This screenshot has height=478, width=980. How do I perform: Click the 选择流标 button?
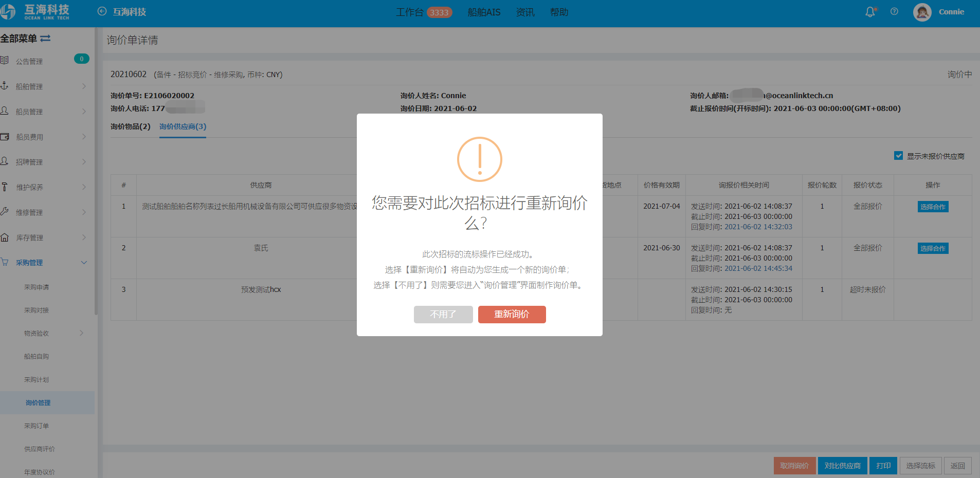tap(920, 466)
